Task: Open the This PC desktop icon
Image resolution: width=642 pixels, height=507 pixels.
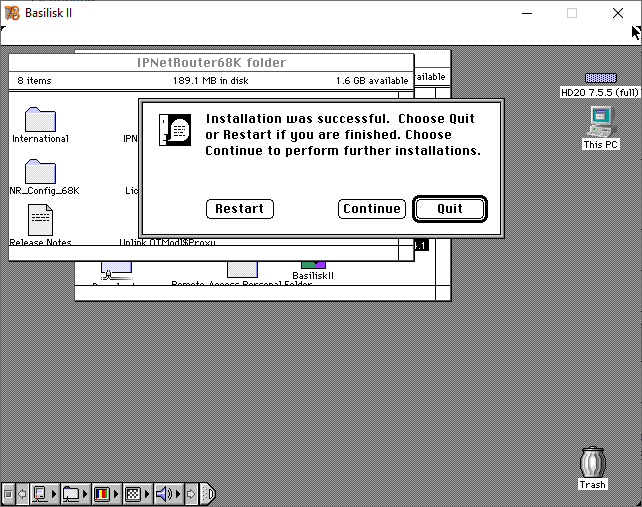Action: 600,122
